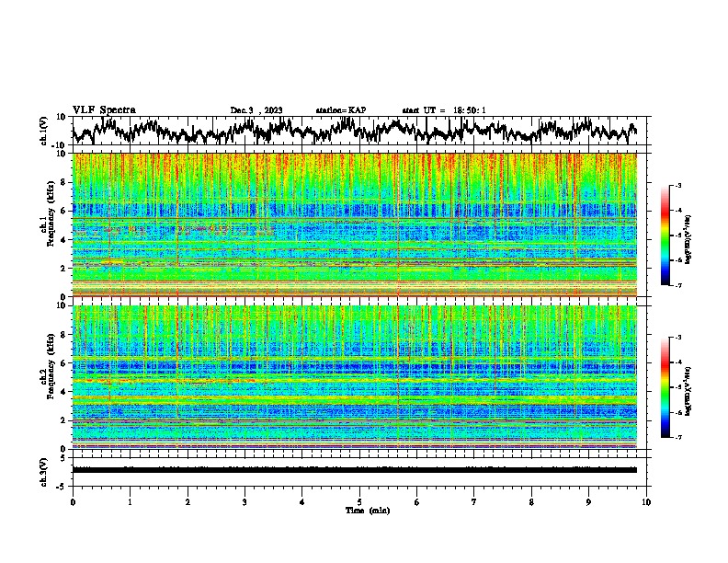Click the ch.2 "Frequency (kHz)" axis label
Viewport: 728px width, 563px height.
pyautogui.click(x=51, y=366)
